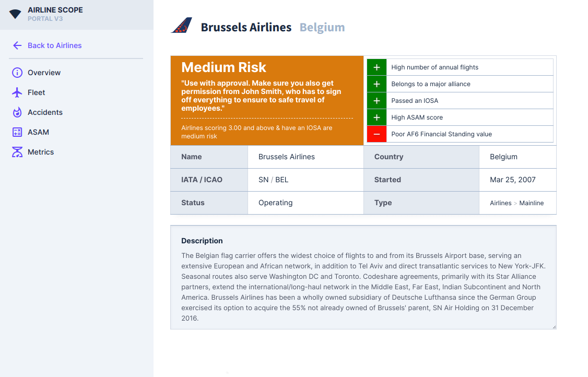Click the Belgium country heading link
Image resolution: width=588 pixels, height=377 pixels.
pyautogui.click(x=322, y=28)
